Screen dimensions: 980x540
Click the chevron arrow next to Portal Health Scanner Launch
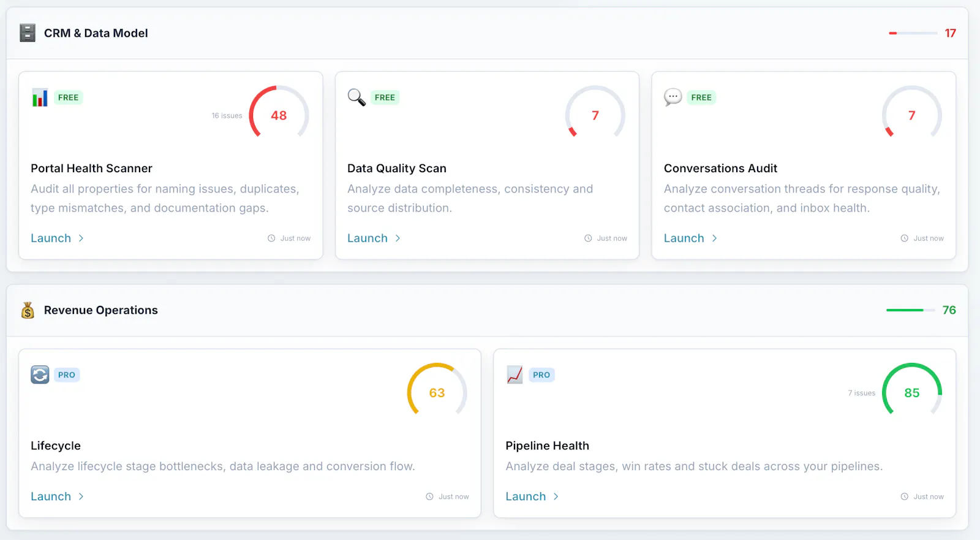(x=81, y=238)
